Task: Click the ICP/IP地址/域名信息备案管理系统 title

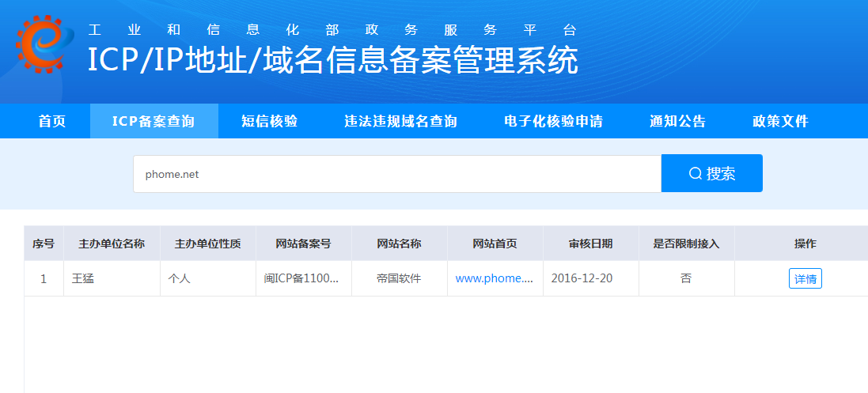Action: (332, 61)
